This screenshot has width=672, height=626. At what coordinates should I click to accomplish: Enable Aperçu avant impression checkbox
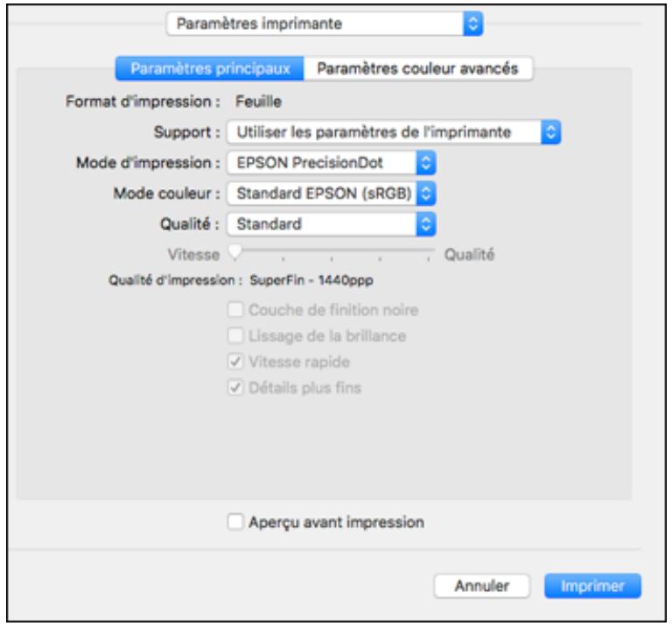pyautogui.click(x=234, y=523)
